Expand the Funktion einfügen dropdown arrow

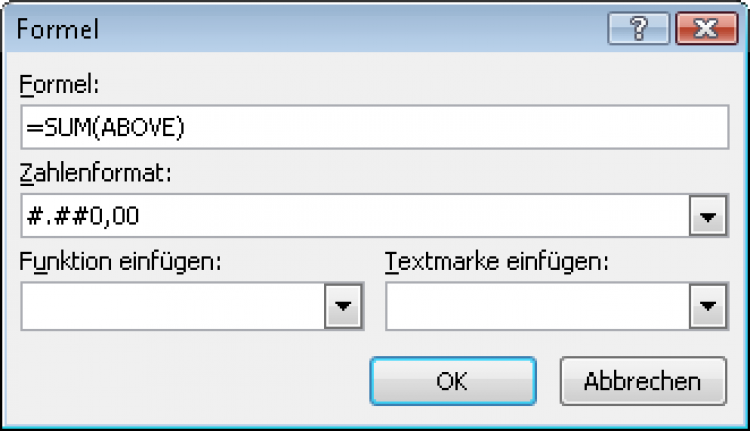343,307
